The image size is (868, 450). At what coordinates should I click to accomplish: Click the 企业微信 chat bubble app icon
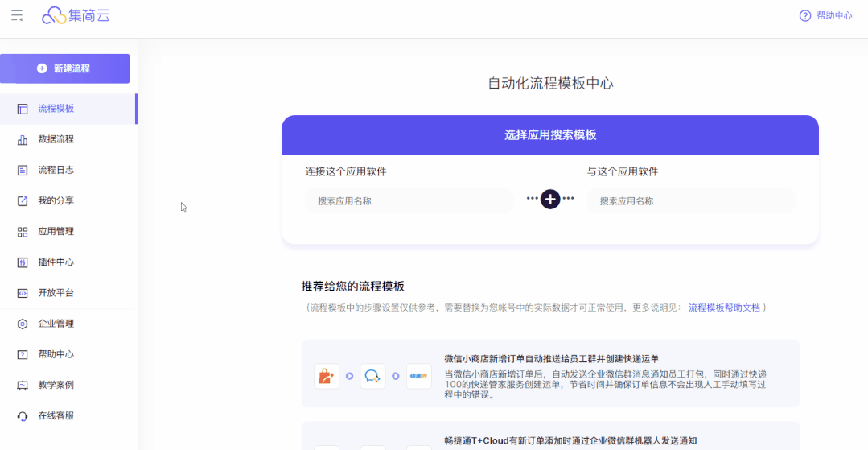pyautogui.click(x=372, y=376)
